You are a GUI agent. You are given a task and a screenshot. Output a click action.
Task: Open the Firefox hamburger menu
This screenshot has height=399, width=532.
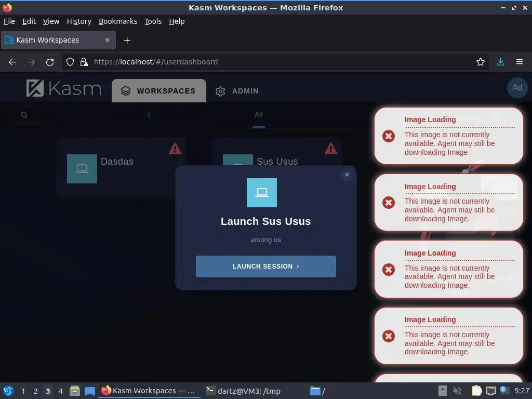pyautogui.click(x=519, y=62)
